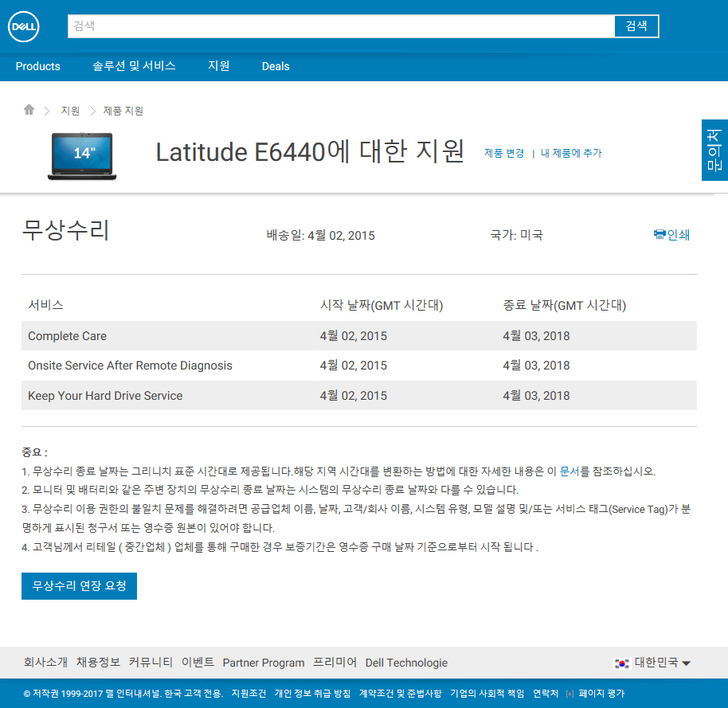This screenshot has width=728, height=708.
Task: Click the 채용정보 footer link
Action: [x=98, y=663]
